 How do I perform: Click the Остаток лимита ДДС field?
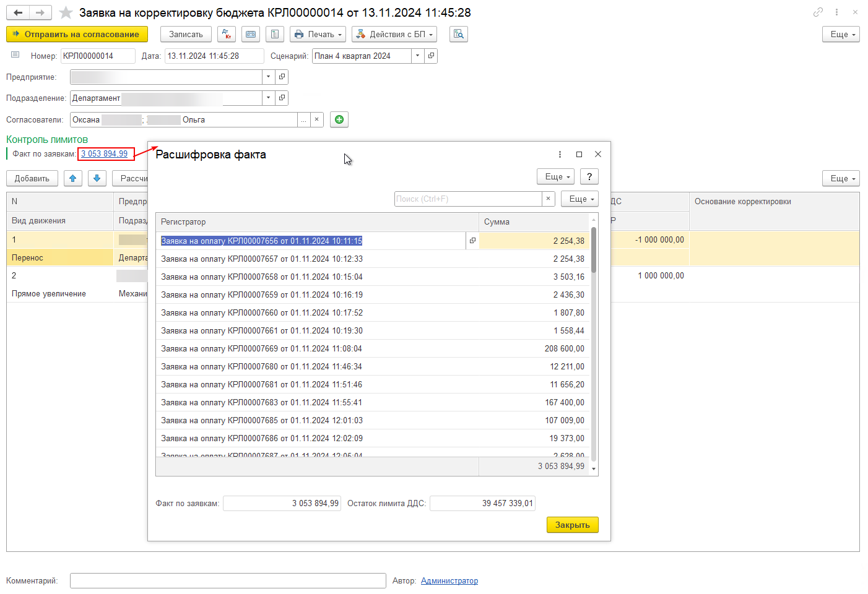482,503
